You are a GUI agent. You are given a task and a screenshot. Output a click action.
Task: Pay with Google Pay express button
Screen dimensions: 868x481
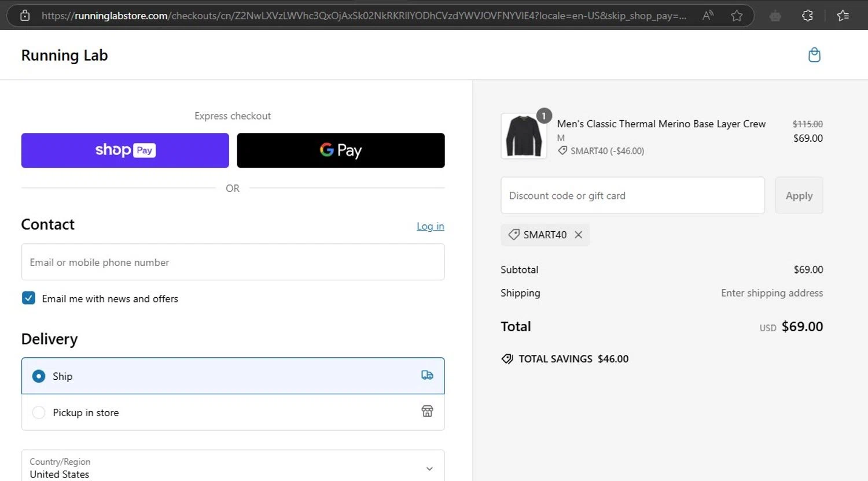[341, 150]
